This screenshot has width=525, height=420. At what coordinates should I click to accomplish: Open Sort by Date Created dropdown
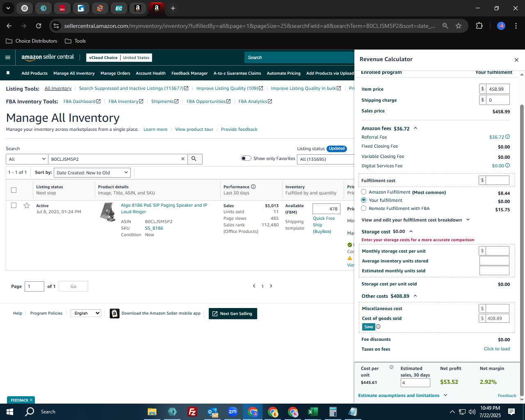pos(92,173)
